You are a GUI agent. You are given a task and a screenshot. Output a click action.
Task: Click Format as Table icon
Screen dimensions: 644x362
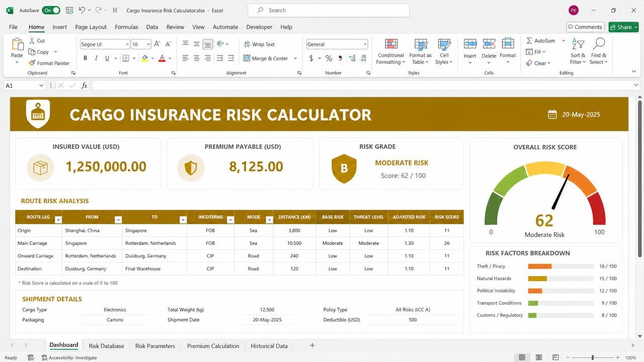(x=420, y=44)
